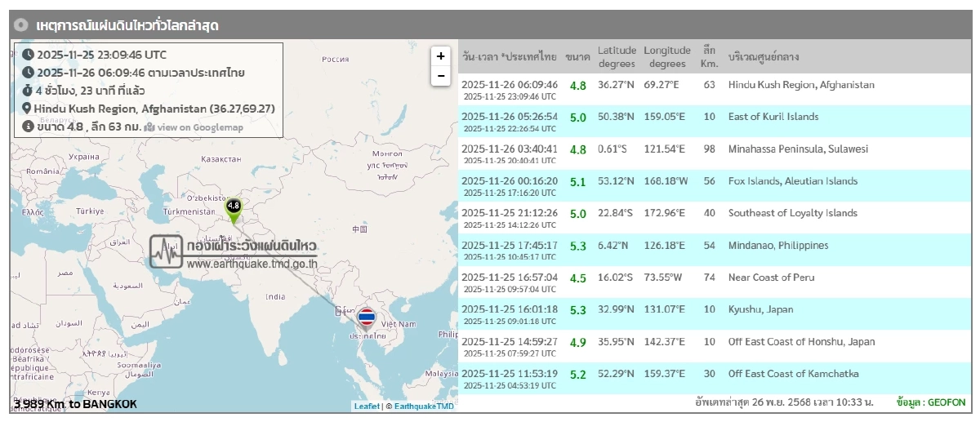Click the Longitude degrees column header

(667, 57)
